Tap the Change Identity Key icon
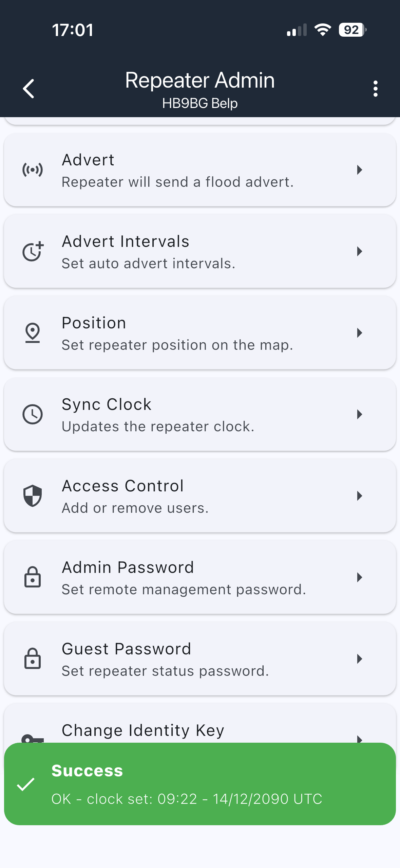400x868 pixels. pos(32,738)
